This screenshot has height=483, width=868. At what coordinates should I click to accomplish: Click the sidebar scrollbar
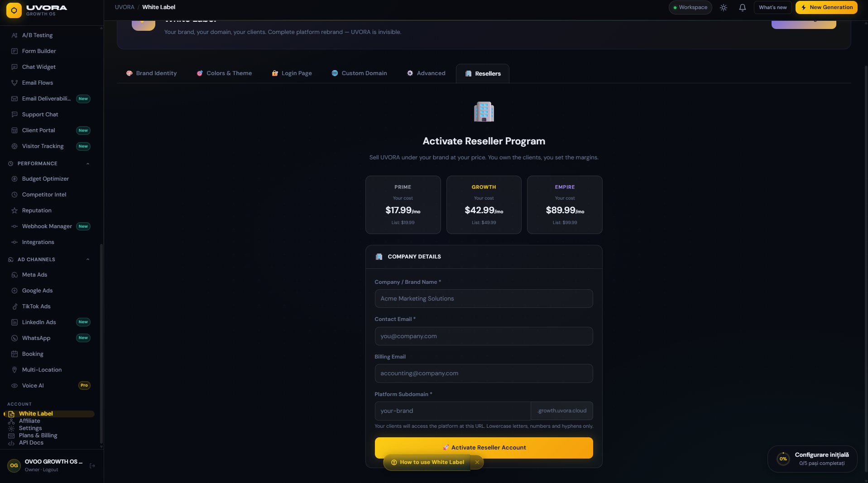point(101,344)
